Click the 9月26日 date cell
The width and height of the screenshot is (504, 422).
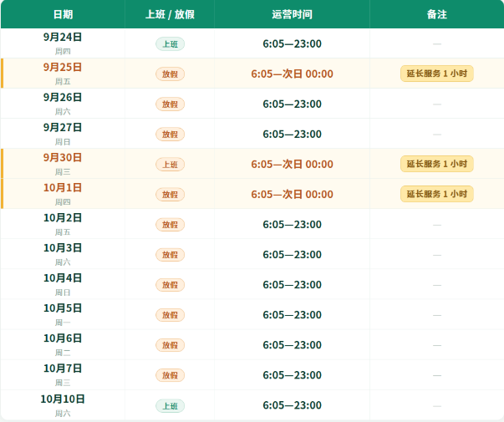pos(63,104)
